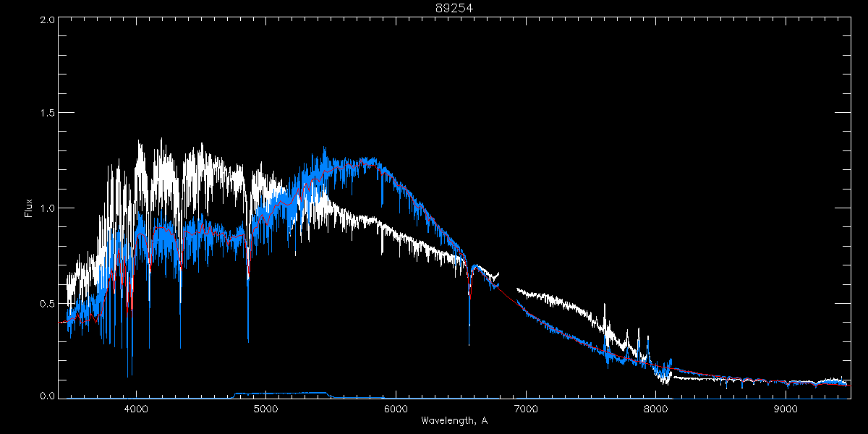Click the 2.0 y-axis tick label
The image size is (868, 434).
coord(47,20)
